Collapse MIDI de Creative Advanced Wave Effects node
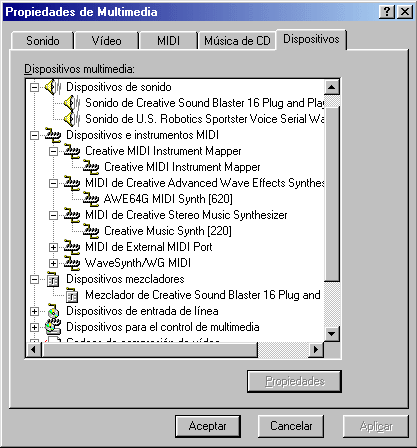417x448 pixels. 53,183
